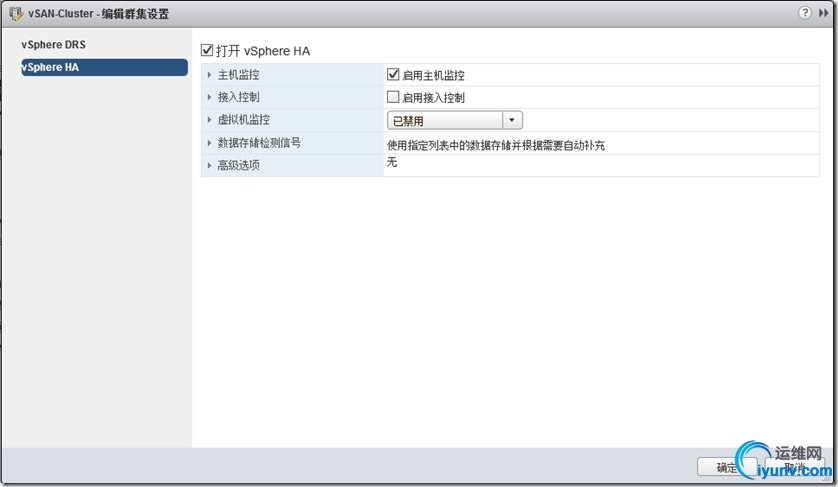Click the 无 value for advanced options
Viewport: 838px width, 487px height.
[392, 162]
